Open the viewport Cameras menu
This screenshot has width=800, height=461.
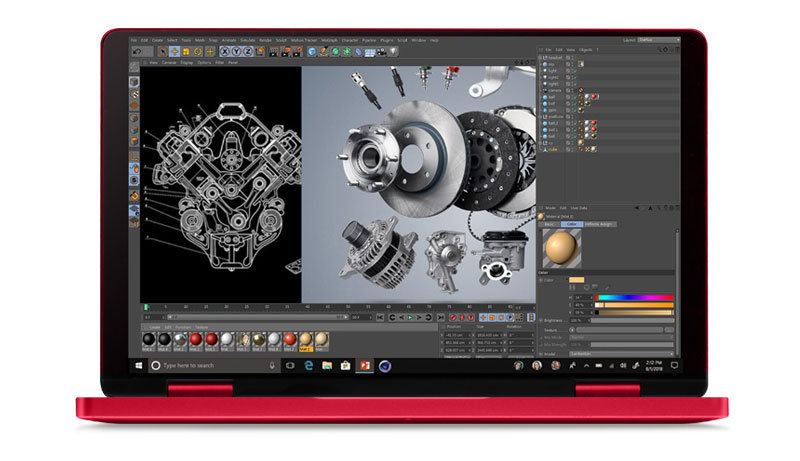(169, 63)
